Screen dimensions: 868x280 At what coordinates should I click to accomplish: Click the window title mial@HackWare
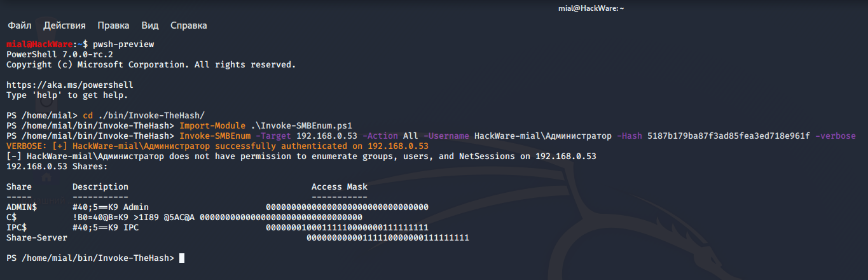tap(591, 8)
